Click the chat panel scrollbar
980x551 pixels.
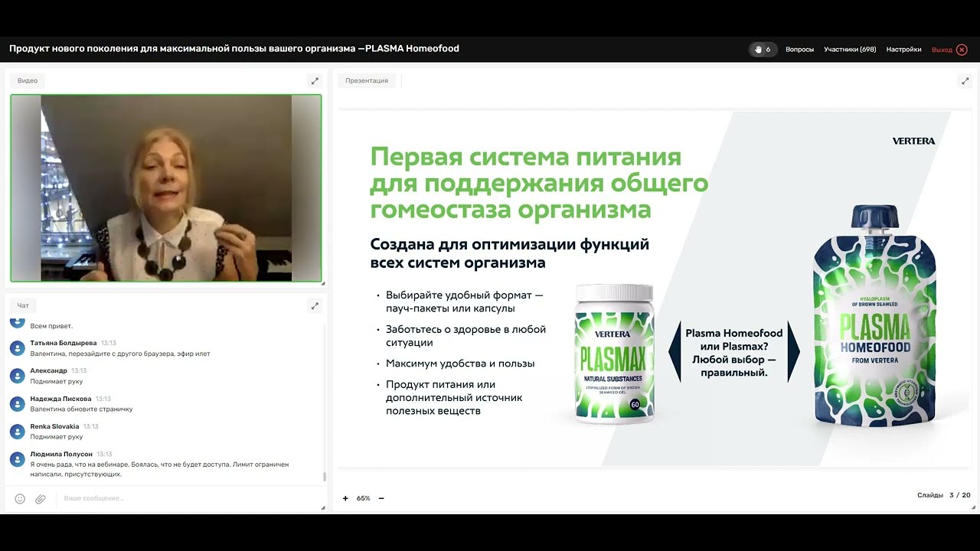click(x=325, y=477)
